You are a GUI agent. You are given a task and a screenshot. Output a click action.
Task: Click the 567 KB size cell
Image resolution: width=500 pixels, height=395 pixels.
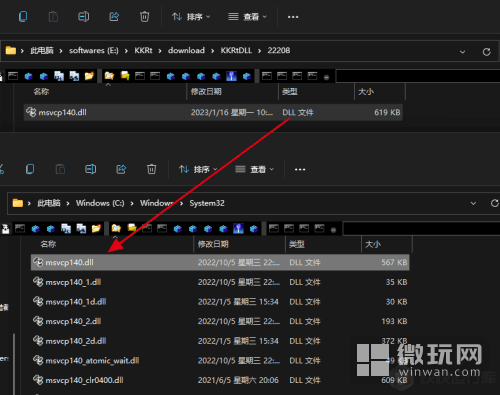coord(394,262)
